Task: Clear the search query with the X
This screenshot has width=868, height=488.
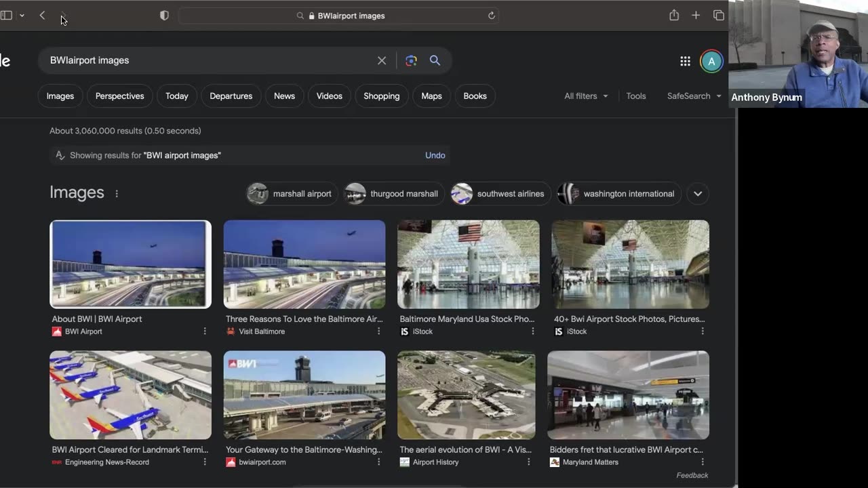Action: point(382,60)
